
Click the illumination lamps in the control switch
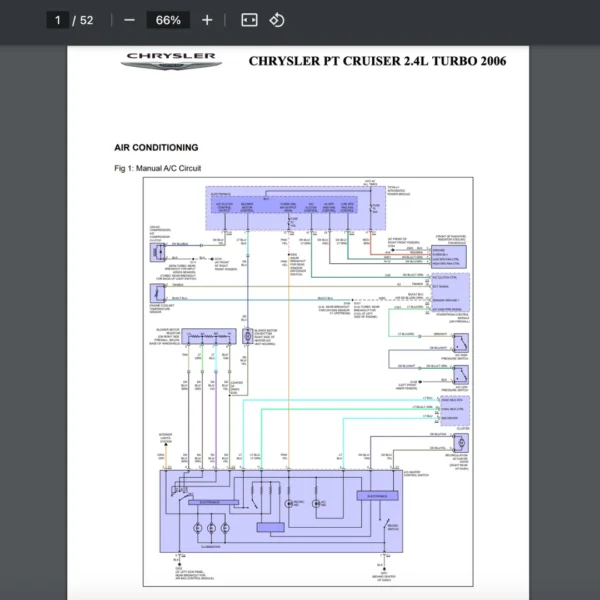[212, 527]
